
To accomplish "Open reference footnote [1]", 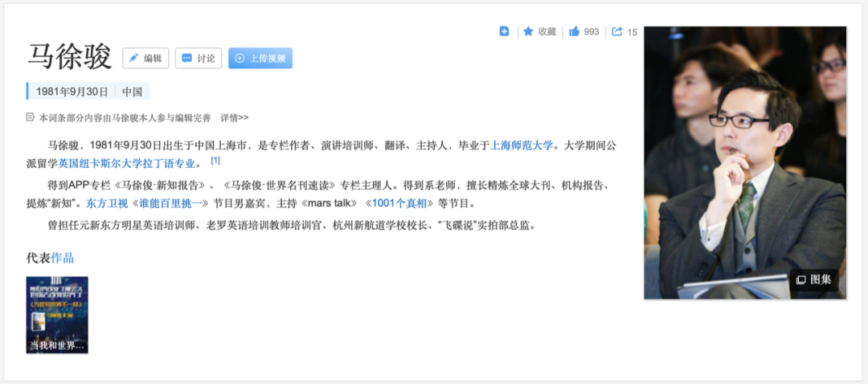I will pyautogui.click(x=215, y=161).
